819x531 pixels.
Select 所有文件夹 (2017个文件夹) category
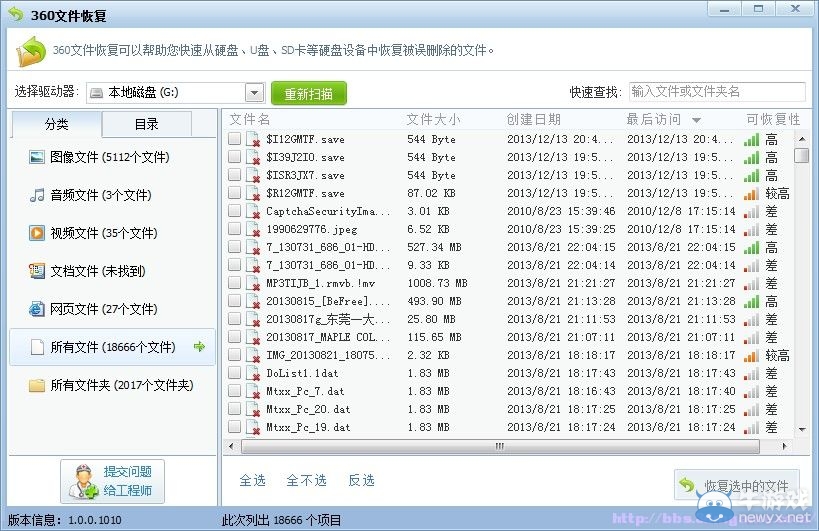[x=112, y=385]
